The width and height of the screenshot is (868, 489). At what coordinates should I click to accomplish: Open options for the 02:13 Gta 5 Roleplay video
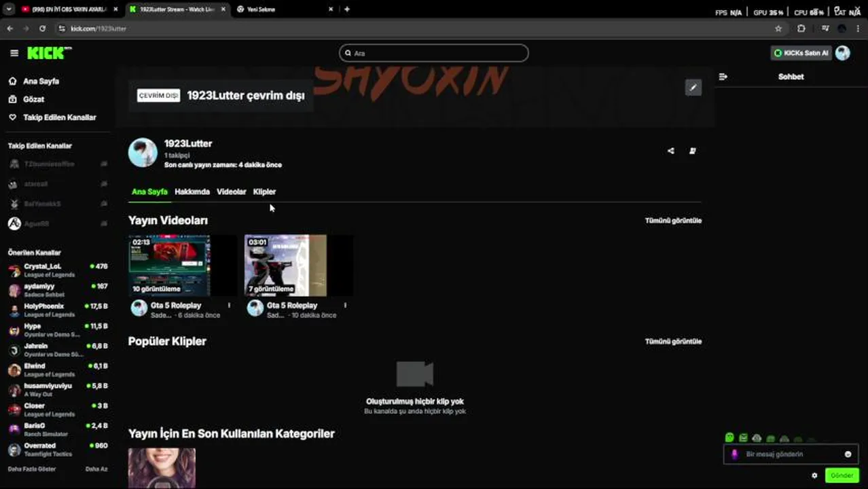pos(229,306)
